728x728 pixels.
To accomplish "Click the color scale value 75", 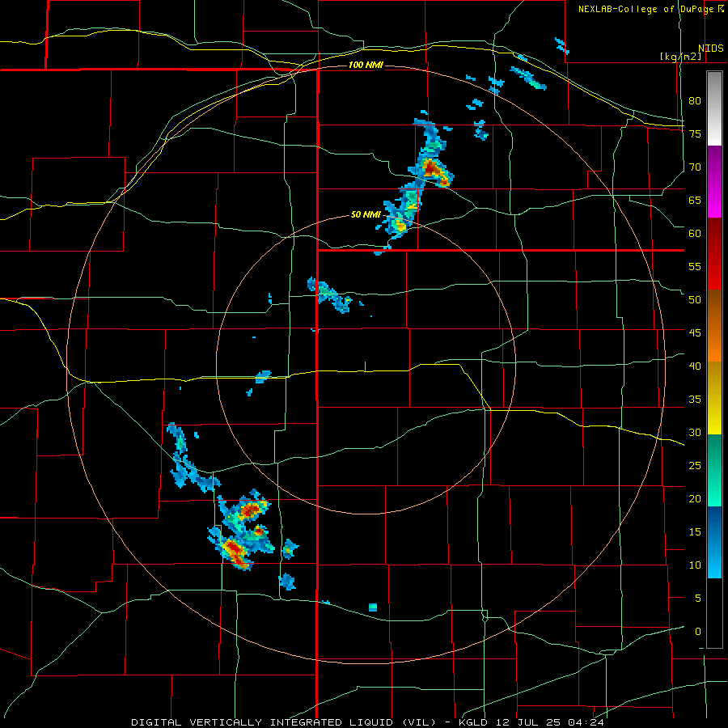I will 695,134.
